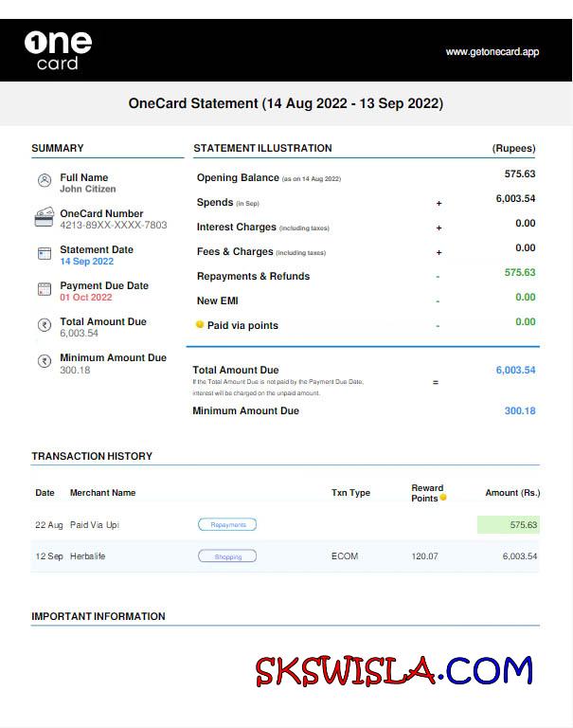The image size is (573, 728).
Task: Click the Transaction History section heading
Action: (92, 456)
